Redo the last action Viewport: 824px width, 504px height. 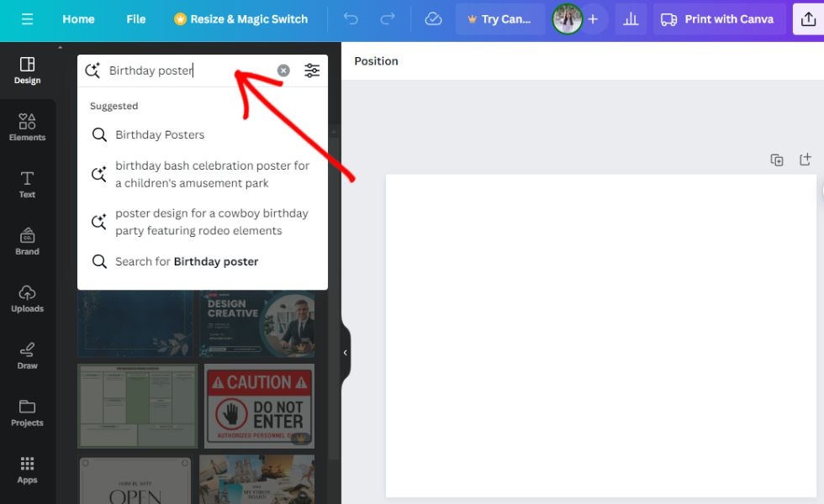[388, 19]
